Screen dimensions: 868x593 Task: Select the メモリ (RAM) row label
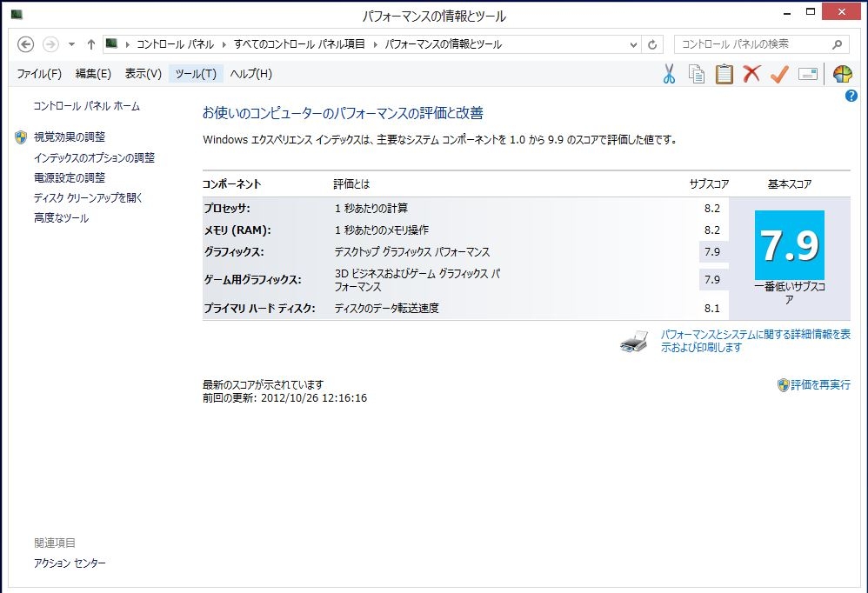(x=237, y=230)
